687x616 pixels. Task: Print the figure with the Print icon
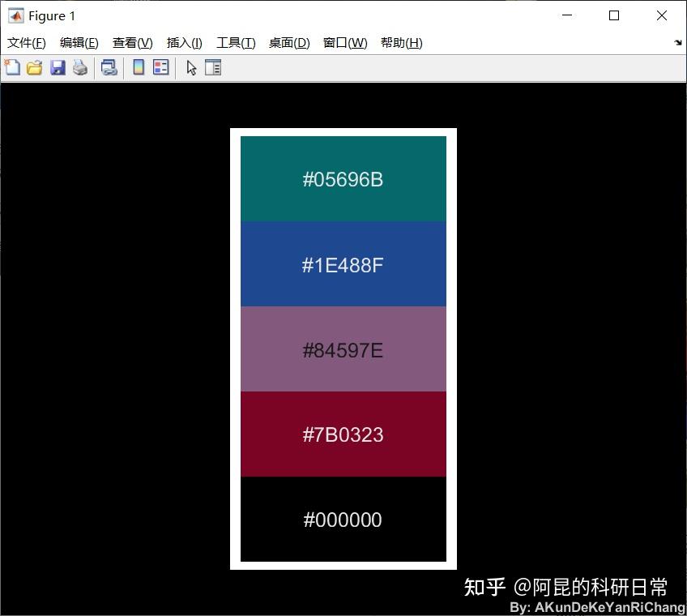tap(79, 67)
